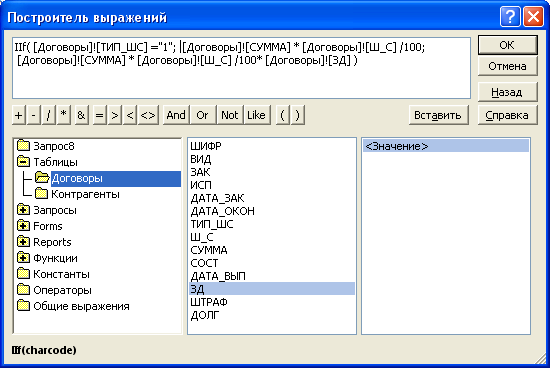The image size is (550, 368).
Task: Insert the ampersand concatenation operator
Action: pyautogui.click(x=81, y=115)
